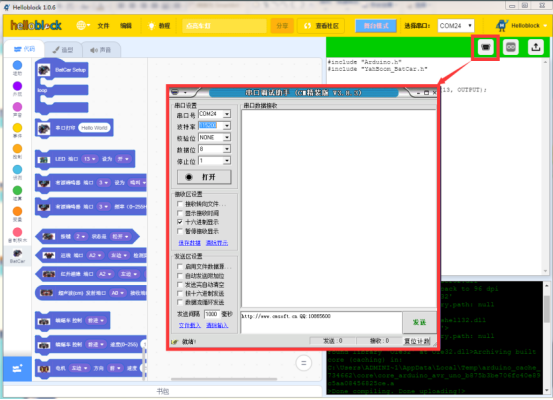Screen dimensions: 553x400
Task: Click the green 发送 send button
Action: coord(419,322)
